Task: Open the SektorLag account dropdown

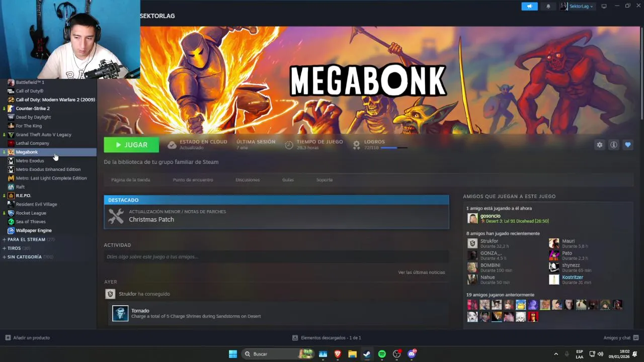Action: click(x=577, y=6)
